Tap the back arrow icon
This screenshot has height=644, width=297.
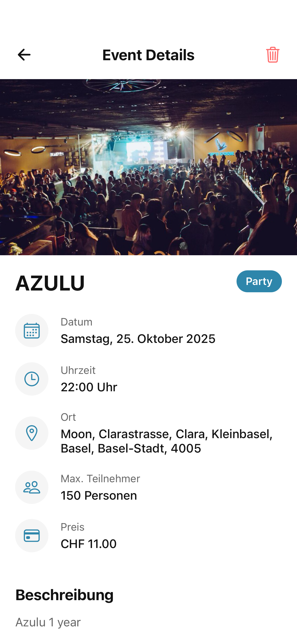24,55
